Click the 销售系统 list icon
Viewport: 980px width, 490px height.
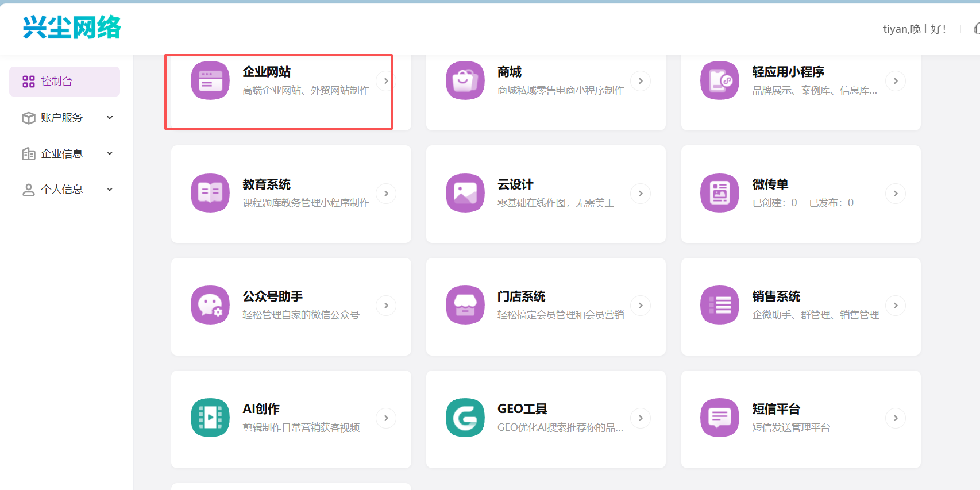(x=720, y=305)
